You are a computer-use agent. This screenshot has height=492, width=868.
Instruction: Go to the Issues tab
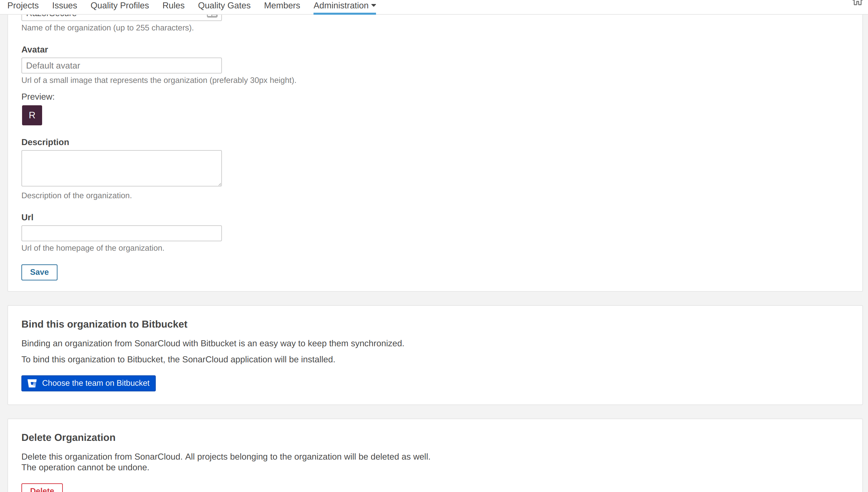(65, 6)
